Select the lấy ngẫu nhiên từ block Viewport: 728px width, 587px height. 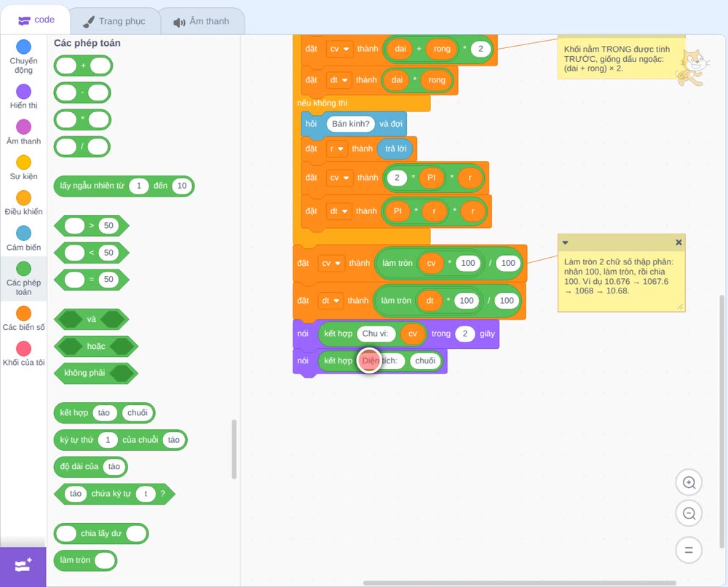click(x=124, y=186)
